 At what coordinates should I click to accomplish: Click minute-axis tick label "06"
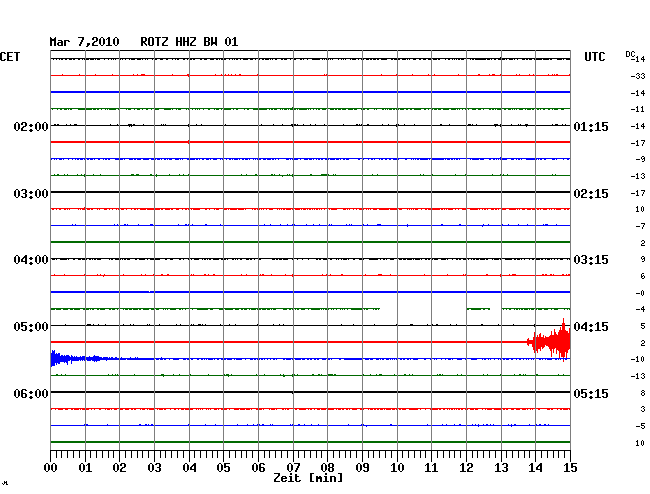coord(258,467)
